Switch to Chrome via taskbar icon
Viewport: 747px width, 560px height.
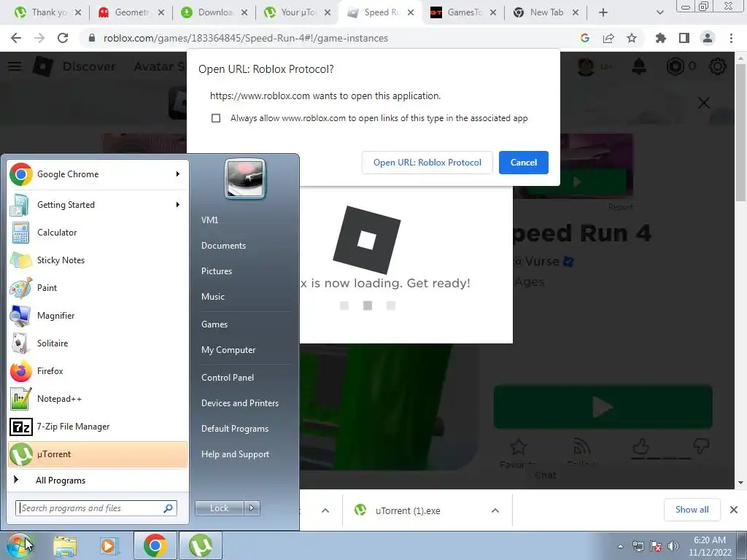tap(155, 545)
